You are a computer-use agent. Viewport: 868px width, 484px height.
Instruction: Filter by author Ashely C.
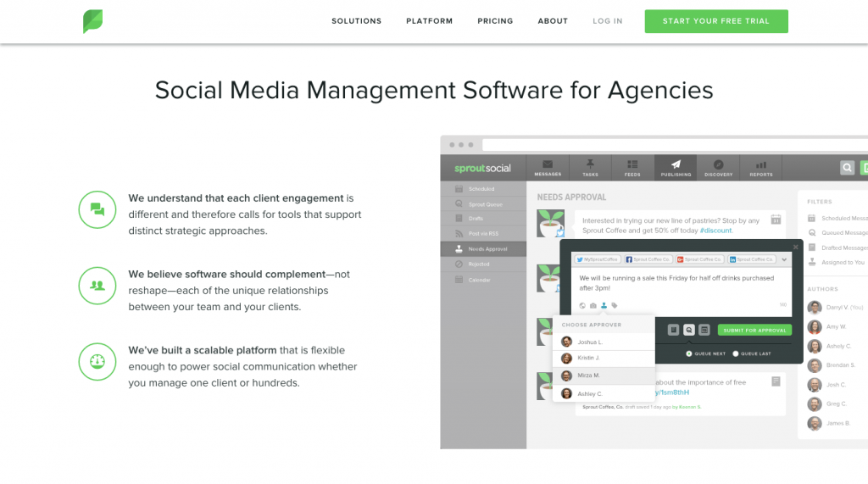(x=830, y=346)
